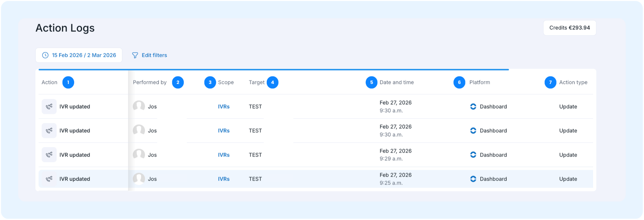Click the Platform column header
This screenshot has width=644, height=220.
pos(480,82)
